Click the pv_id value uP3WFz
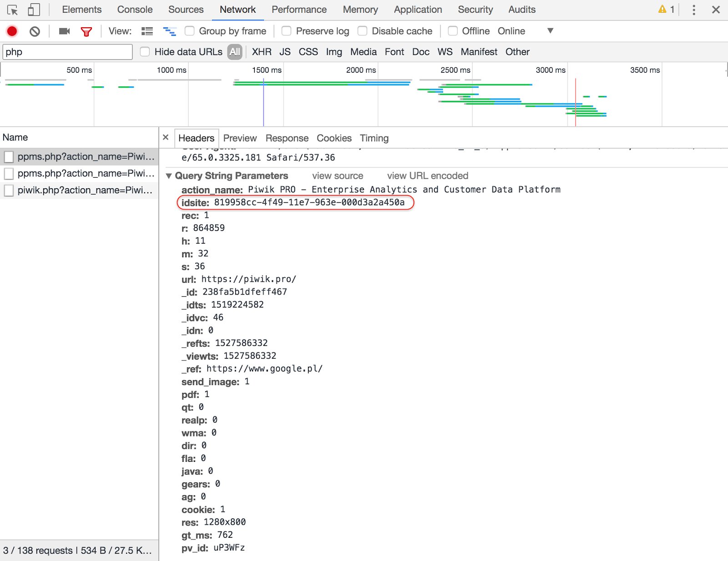Image resolution: width=728 pixels, height=561 pixels. tap(229, 548)
